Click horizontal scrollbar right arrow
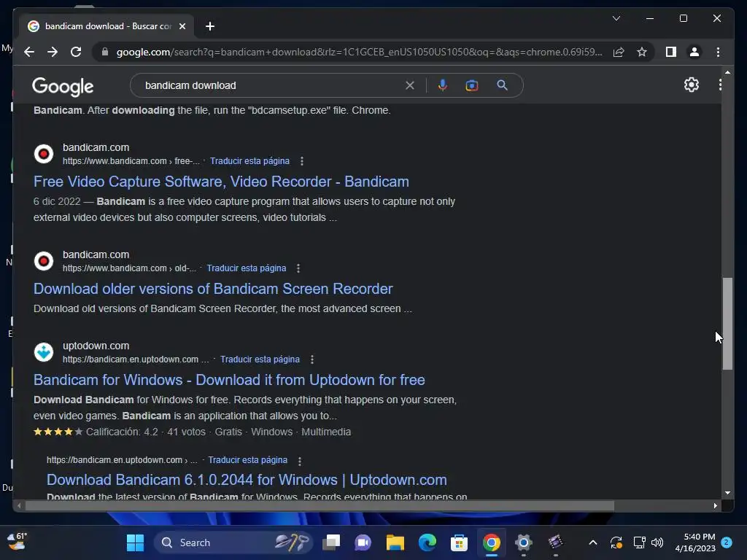Viewport: 747px width, 560px height. tap(715, 506)
